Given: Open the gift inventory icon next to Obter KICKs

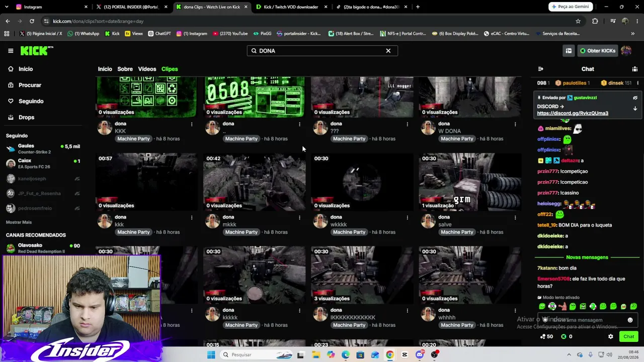Looking at the screenshot, I should (x=569, y=51).
